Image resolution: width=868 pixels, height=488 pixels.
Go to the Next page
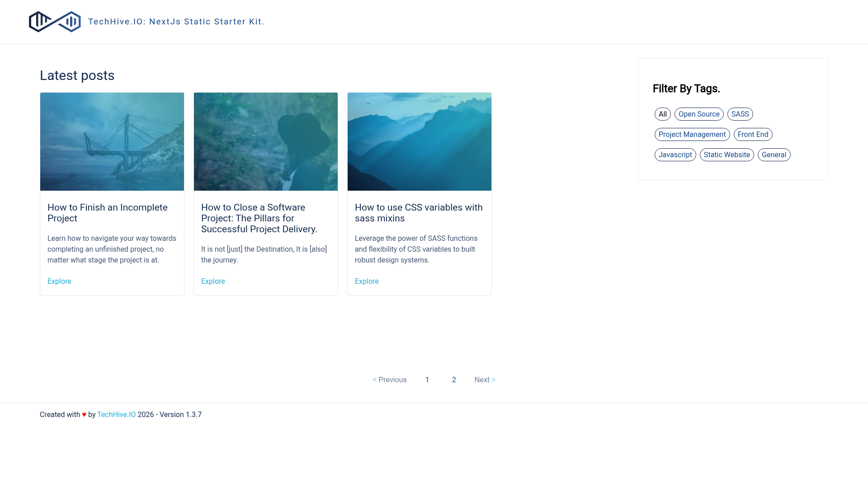tap(485, 380)
